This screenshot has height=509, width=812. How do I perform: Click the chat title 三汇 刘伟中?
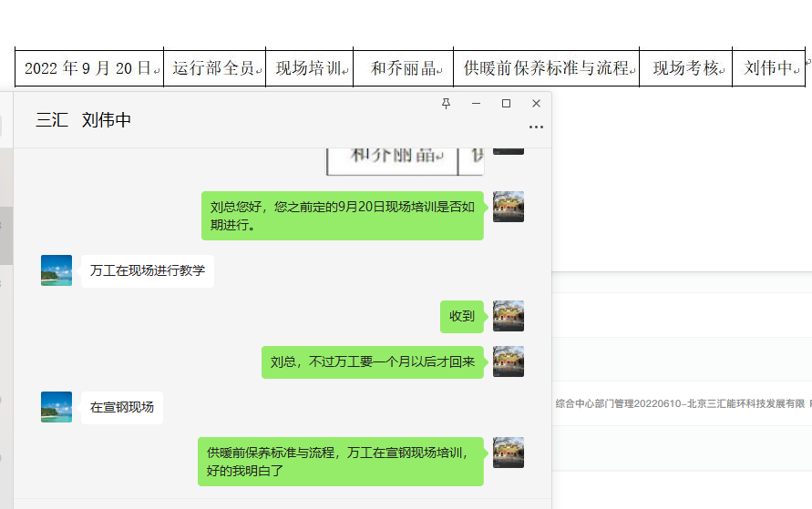pos(84,120)
